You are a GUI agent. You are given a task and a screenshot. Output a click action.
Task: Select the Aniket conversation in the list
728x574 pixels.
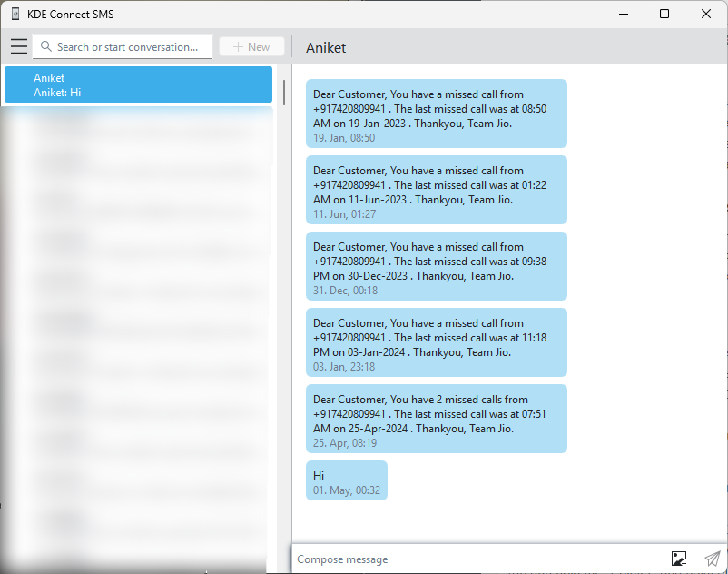(x=138, y=84)
